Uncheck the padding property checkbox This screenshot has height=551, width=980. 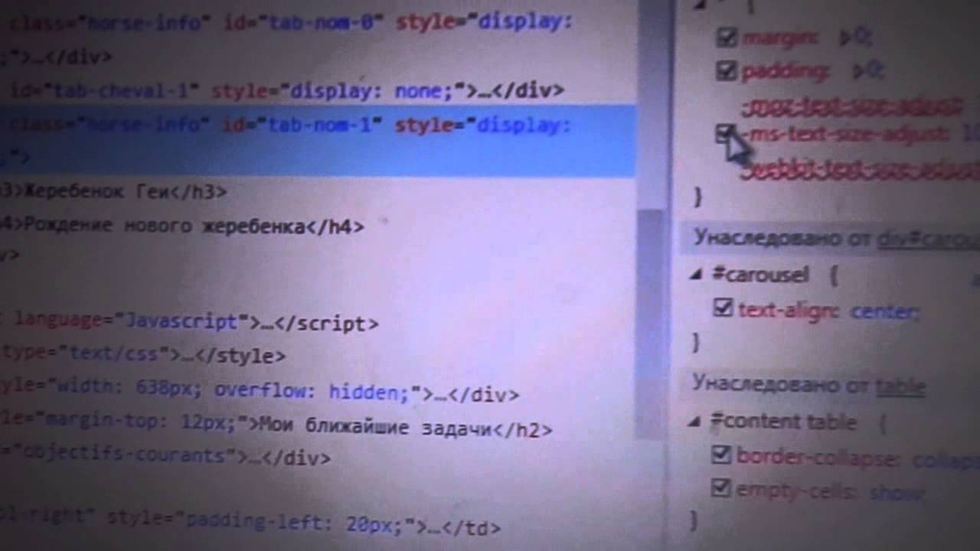[x=726, y=70]
